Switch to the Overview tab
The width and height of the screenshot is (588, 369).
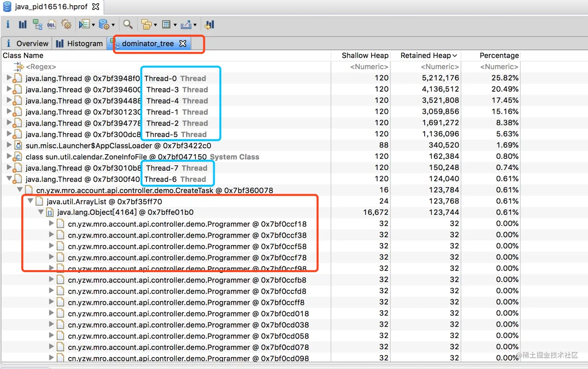click(x=27, y=44)
